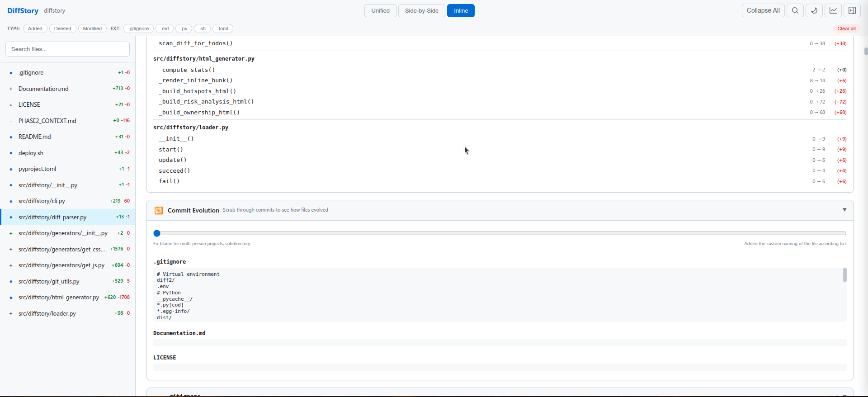The image size is (868, 397).
Task: Toggle the Deleted type filter
Action: click(63, 28)
